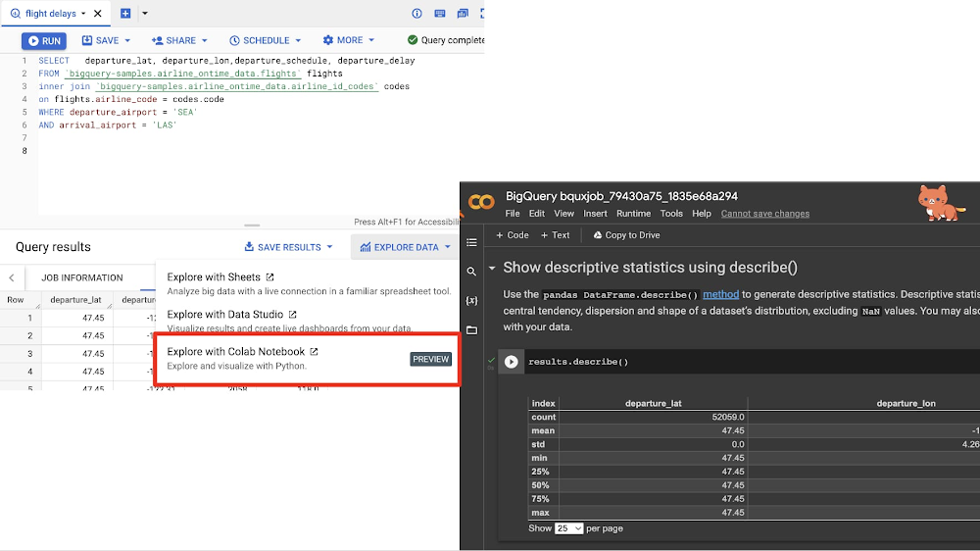This screenshot has width=980, height=551.
Task: Click departure_lon header in Colab table
Action: tap(906, 403)
